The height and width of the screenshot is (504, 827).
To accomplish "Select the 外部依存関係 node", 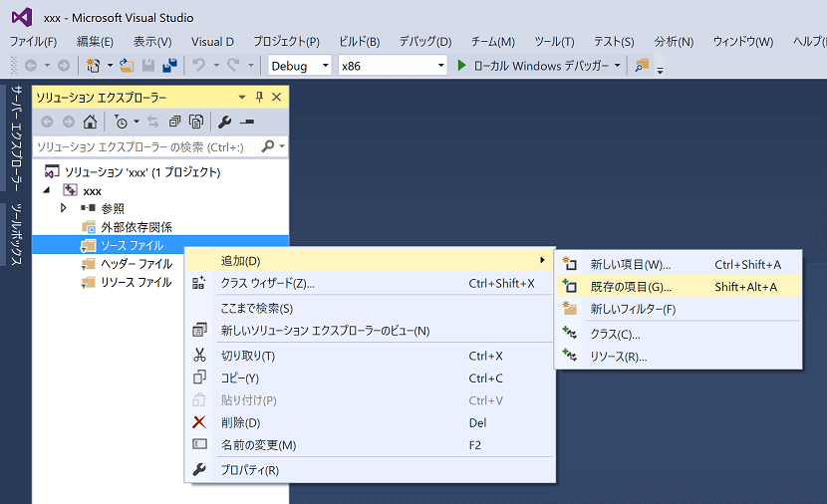I will [127, 227].
